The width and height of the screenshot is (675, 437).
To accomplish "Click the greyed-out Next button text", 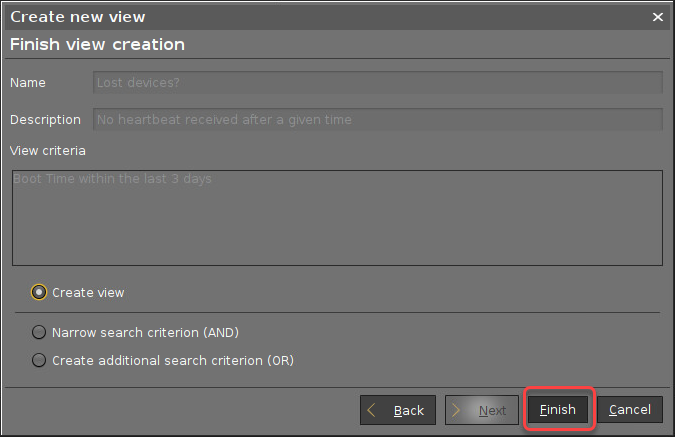I will click(x=492, y=410).
